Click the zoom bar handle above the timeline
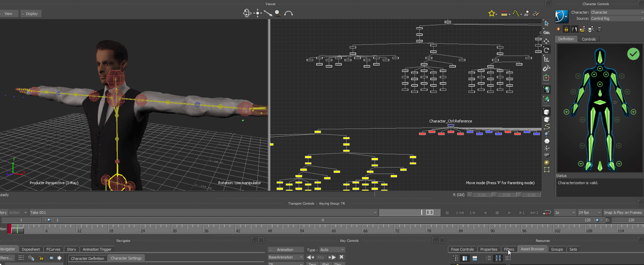The width and height of the screenshot is (644, 265). [x=323, y=220]
